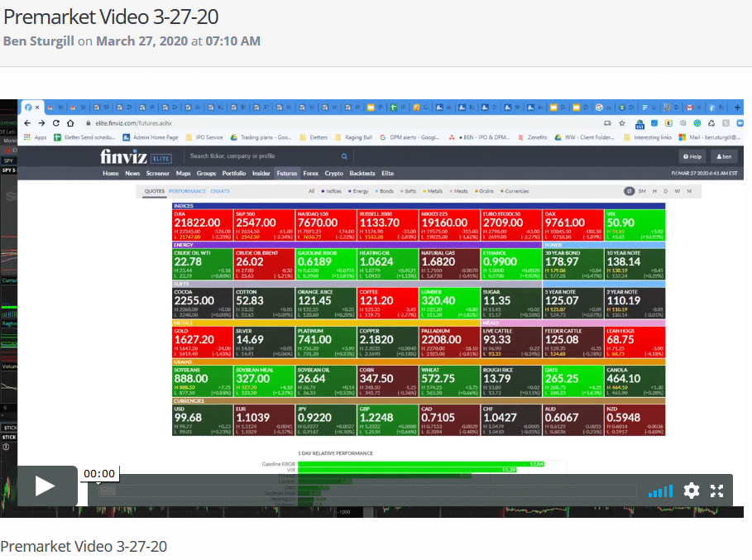Open finviz Home menu
The height and width of the screenshot is (560, 752).
[110, 173]
